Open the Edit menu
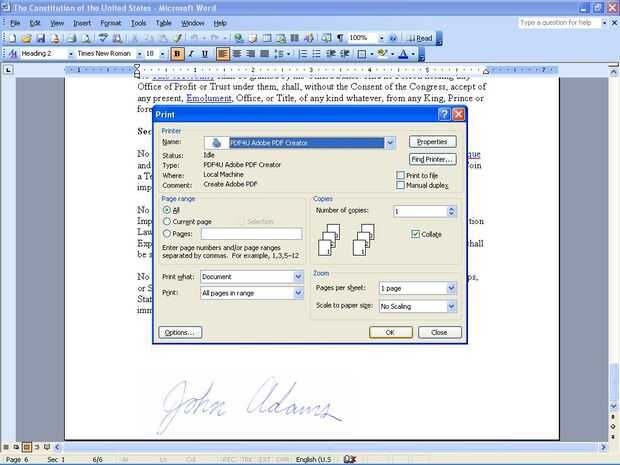The width and height of the screenshot is (620, 465). coord(35,23)
